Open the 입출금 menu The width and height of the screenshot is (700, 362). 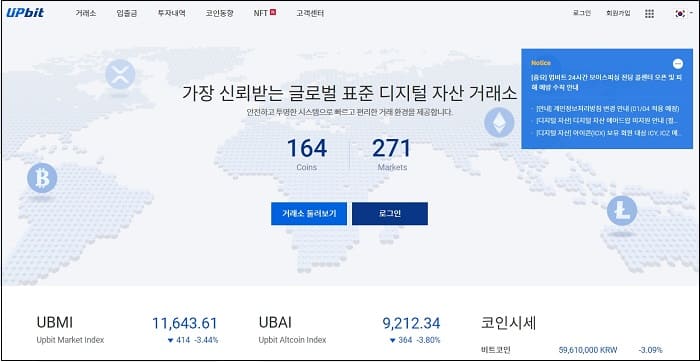[x=126, y=13]
